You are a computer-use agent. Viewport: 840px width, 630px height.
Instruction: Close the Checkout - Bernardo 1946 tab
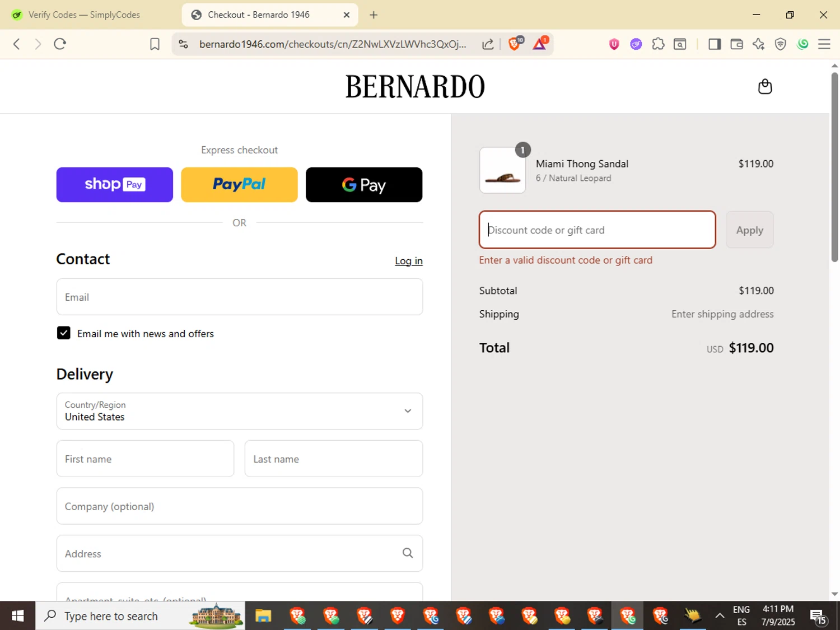point(347,15)
